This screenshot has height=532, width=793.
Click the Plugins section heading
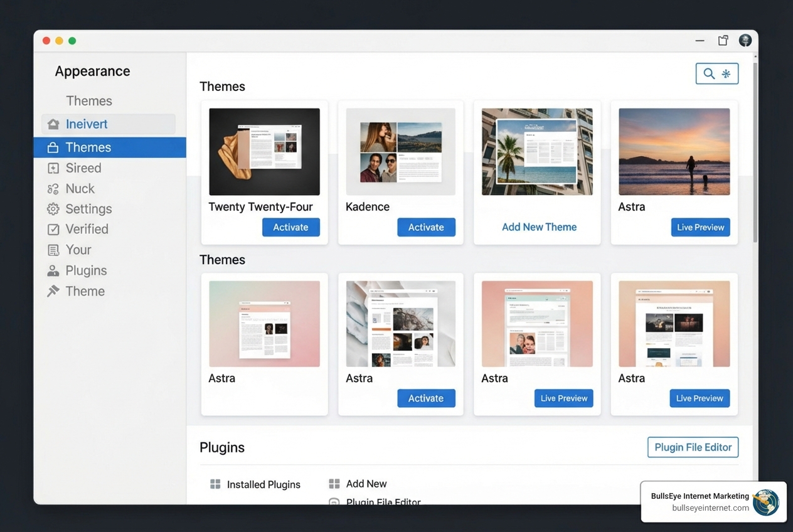222,447
